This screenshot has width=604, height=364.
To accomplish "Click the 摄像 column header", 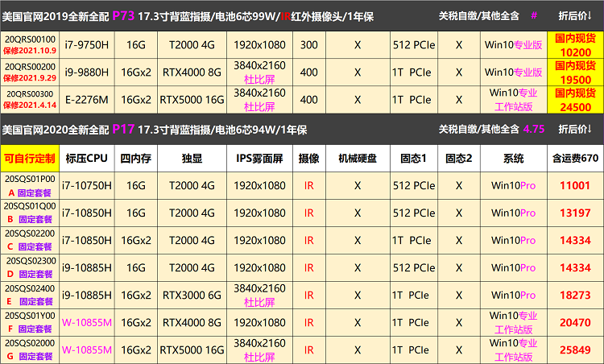I will click(x=309, y=159).
